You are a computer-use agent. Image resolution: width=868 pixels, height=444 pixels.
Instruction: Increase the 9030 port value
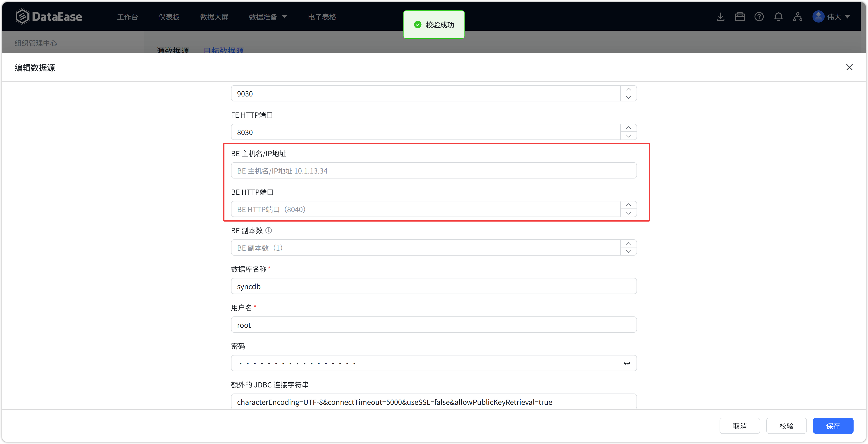628,89
